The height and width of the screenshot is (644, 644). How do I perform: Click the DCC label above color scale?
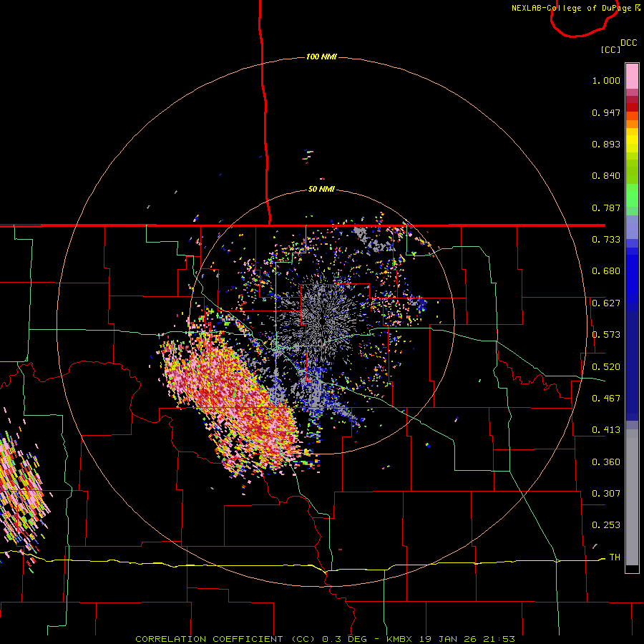tap(629, 43)
